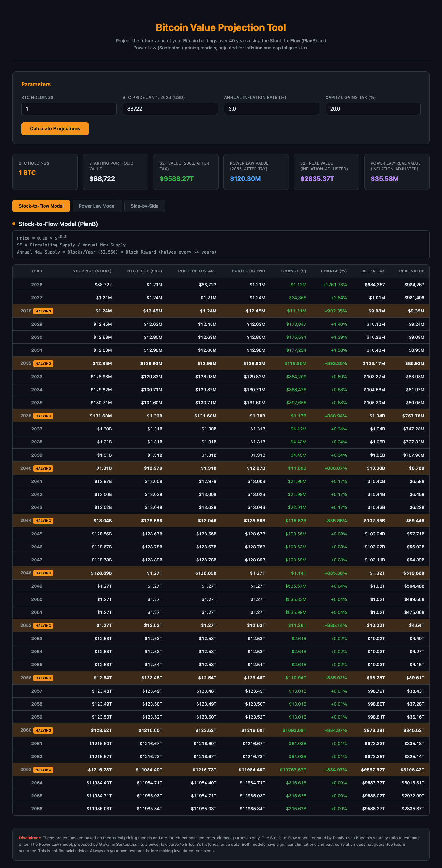Click the Calculate Projections button
The image size is (442, 868).
coord(55,129)
